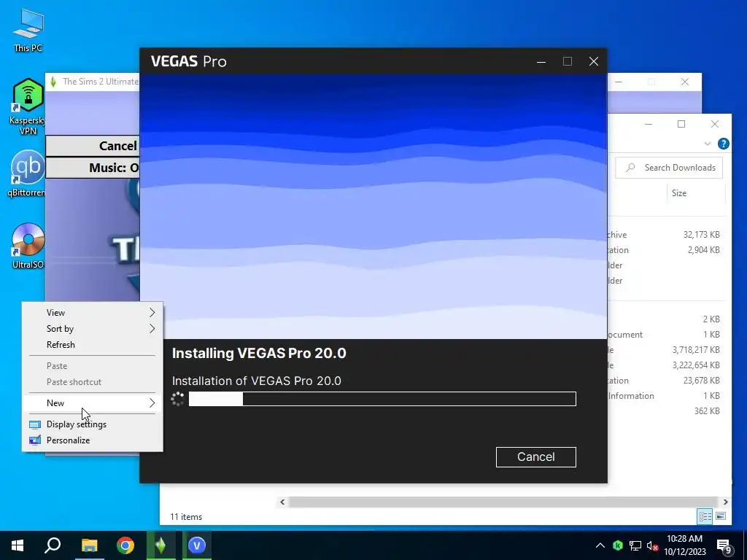
Task: Close The Sims 2 Ultimate window
Action: click(x=684, y=82)
